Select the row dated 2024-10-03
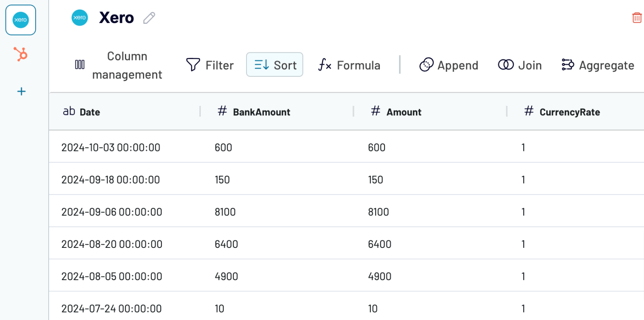This screenshot has width=644, height=320. point(111,147)
